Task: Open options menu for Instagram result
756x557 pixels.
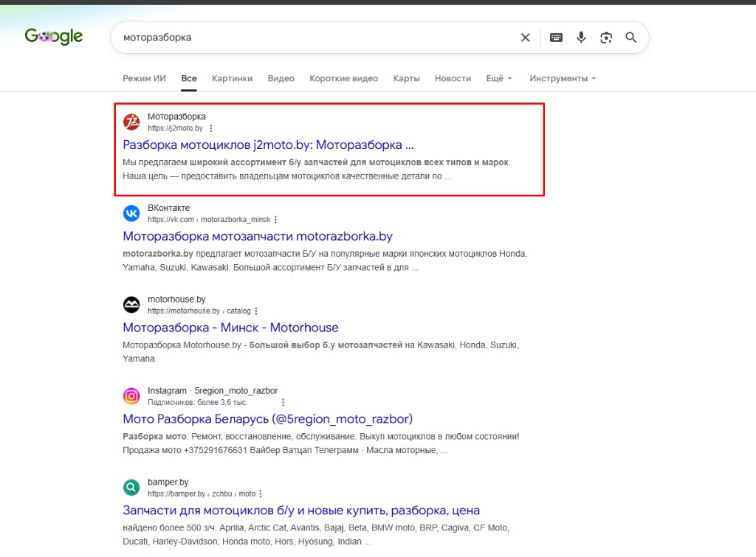Action: [x=283, y=402]
